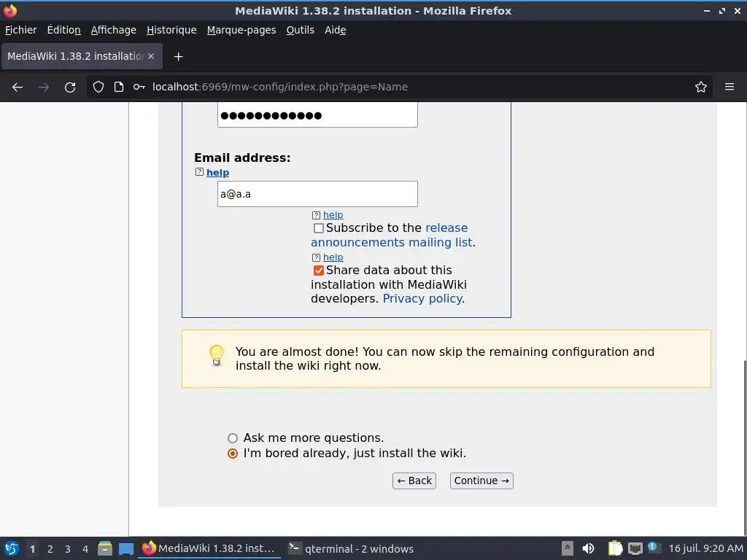Click the Firefox icon in the taskbar
The width and height of the screenshot is (747, 560).
(x=149, y=548)
